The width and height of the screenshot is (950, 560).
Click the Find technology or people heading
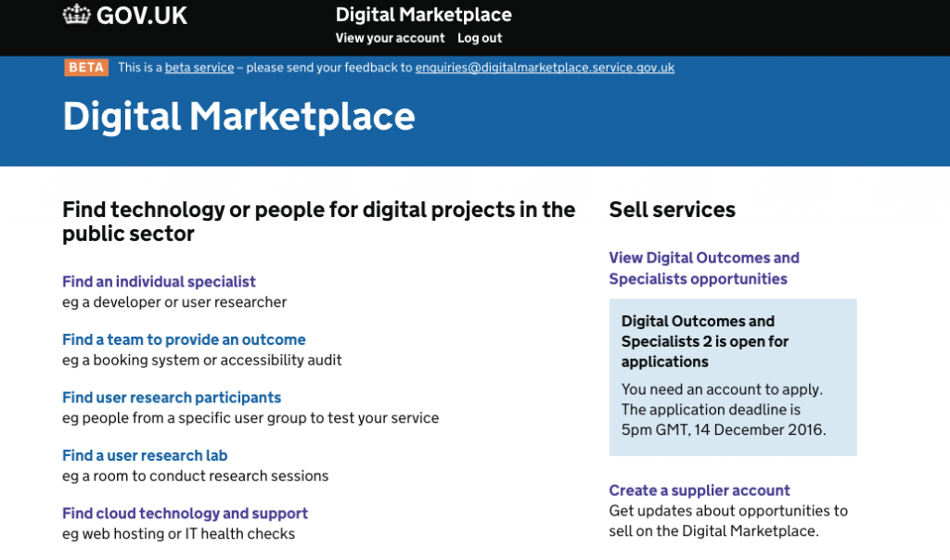click(x=319, y=222)
